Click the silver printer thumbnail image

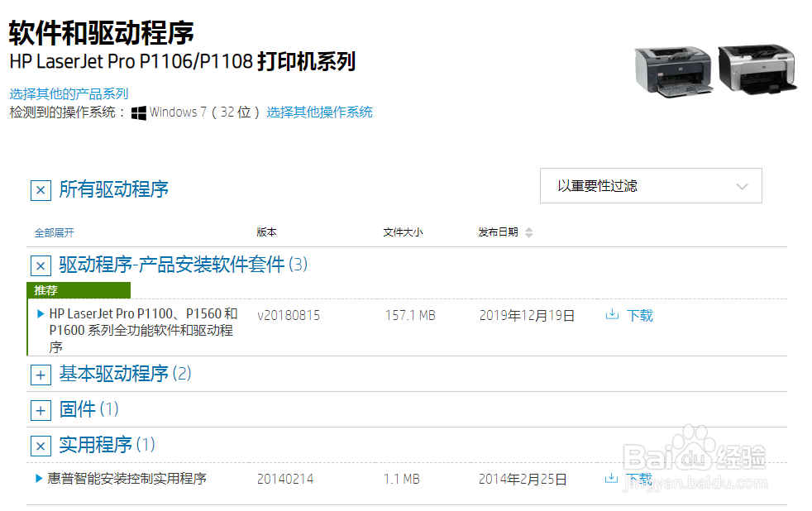point(757,69)
